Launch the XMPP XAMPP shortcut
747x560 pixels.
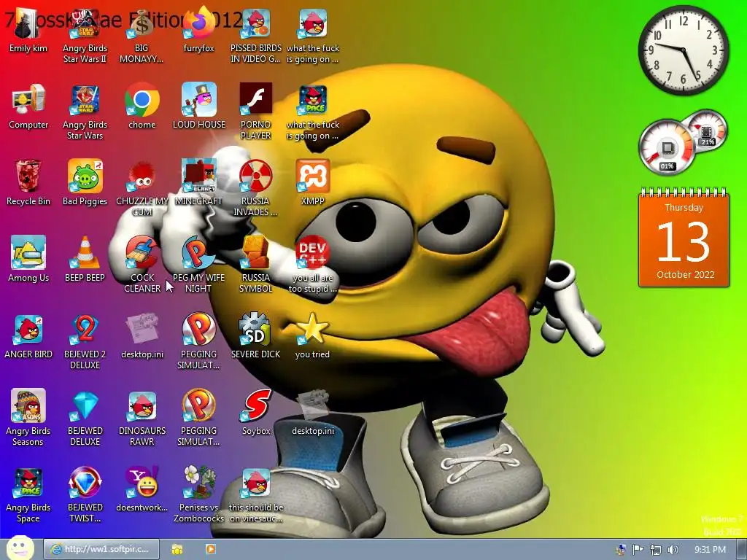click(x=312, y=183)
